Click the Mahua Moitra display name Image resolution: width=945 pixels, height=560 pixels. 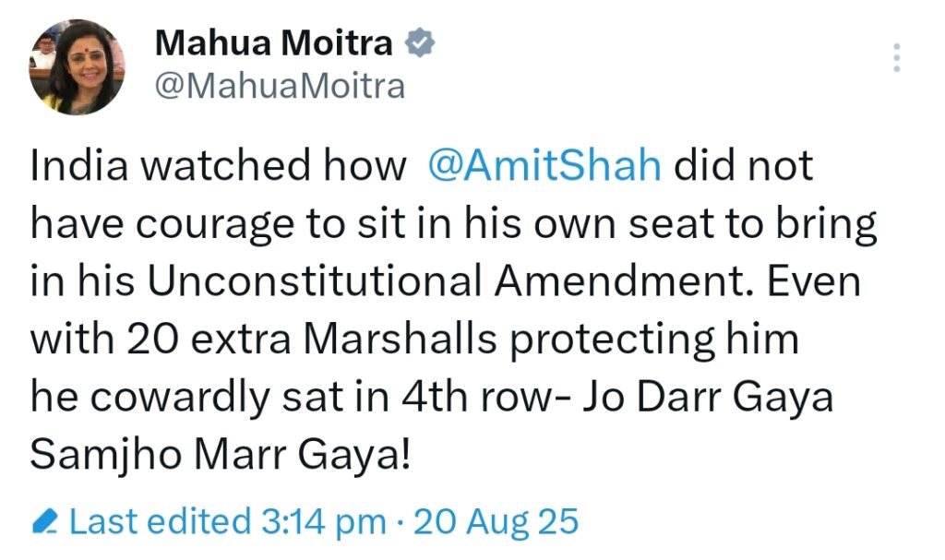274,42
